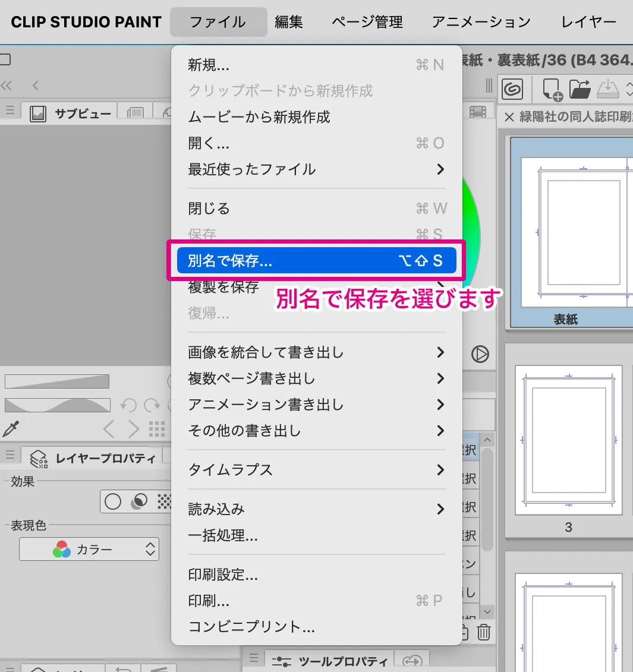Viewport: 633px width, 672px height.
Task: Expand タイムラプス submenu
Action: coord(316,470)
